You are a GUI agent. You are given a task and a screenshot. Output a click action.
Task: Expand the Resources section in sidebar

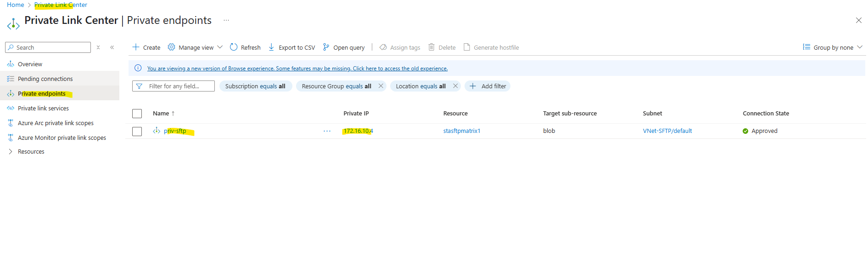[11, 151]
